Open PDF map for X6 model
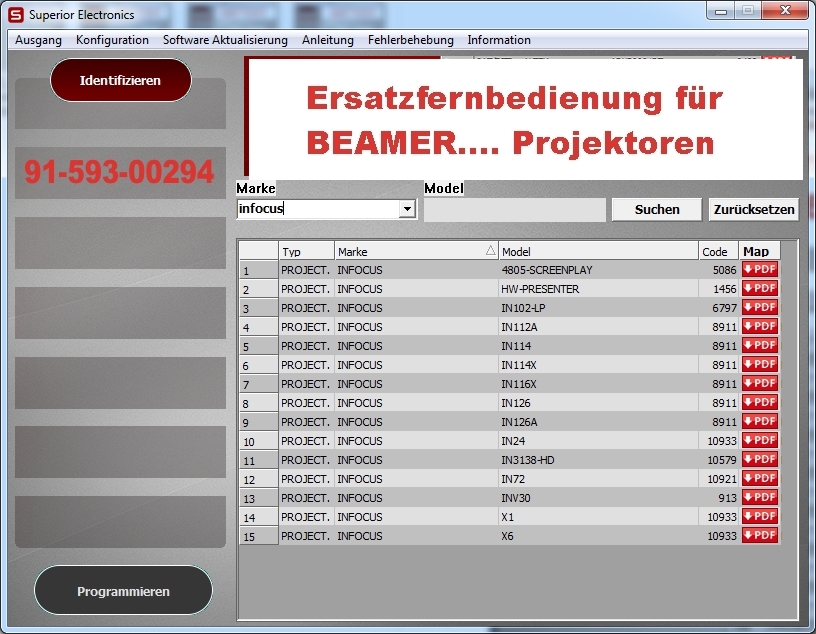816x634 pixels. coord(759,535)
